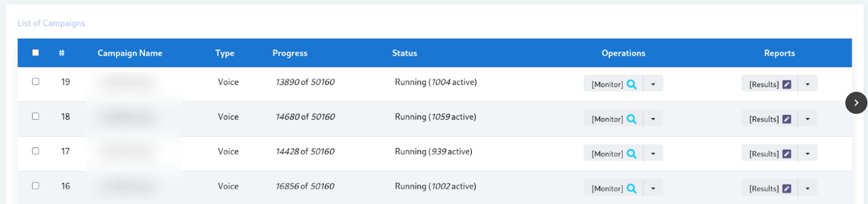This screenshot has width=868, height=204.
Task: Open the Monitor dropdown arrow for campaign 16
Action: point(653,189)
